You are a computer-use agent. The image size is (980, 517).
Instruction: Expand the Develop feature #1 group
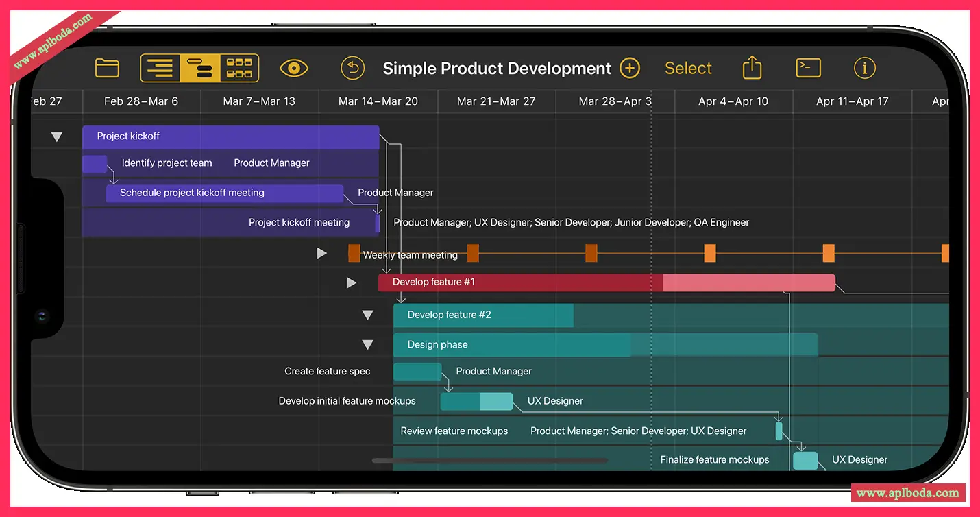click(x=352, y=282)
